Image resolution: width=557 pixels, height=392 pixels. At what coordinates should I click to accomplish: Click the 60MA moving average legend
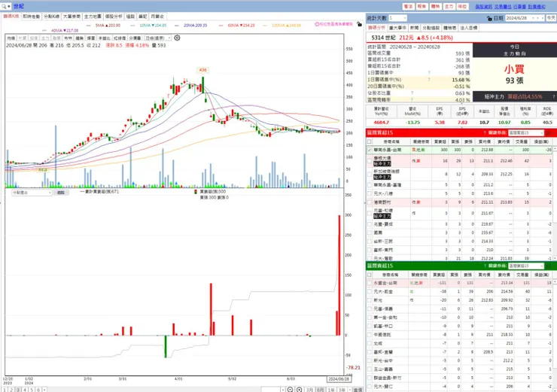tap(241, 26)
